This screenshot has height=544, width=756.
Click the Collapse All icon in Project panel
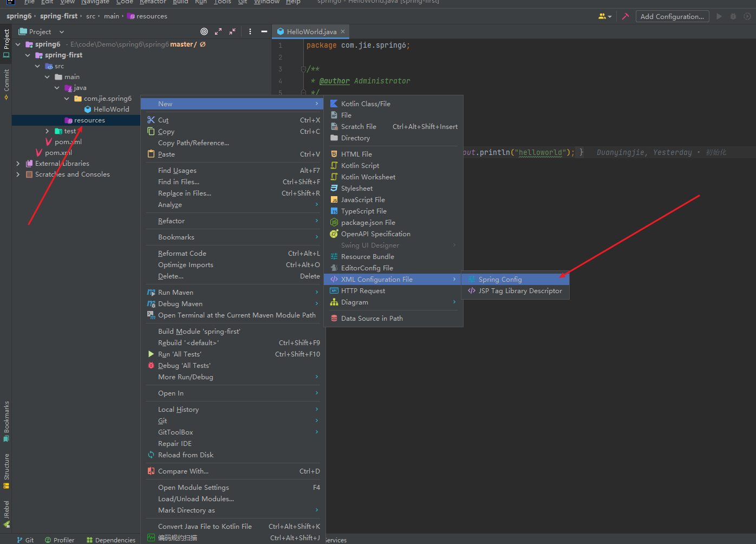point(232,31)
